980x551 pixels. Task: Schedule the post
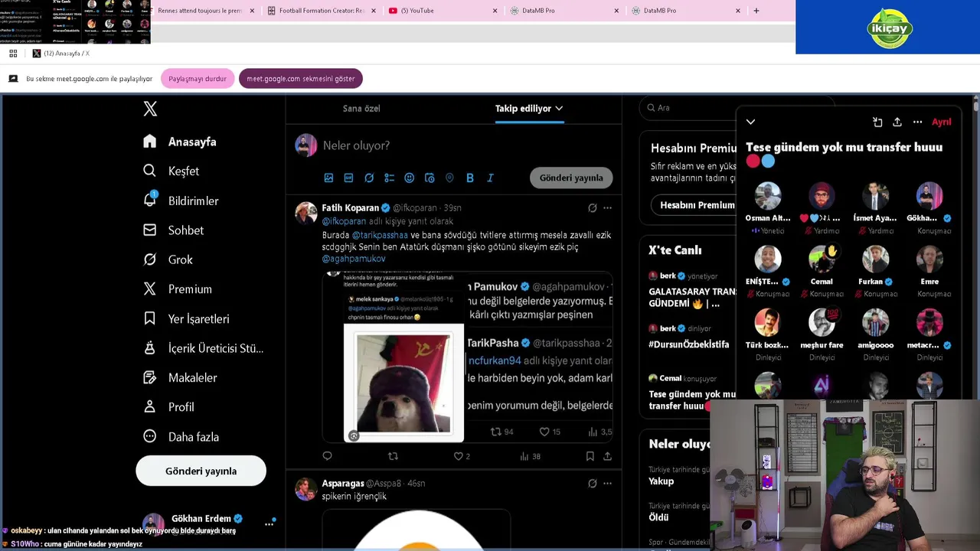coord(430,178)
